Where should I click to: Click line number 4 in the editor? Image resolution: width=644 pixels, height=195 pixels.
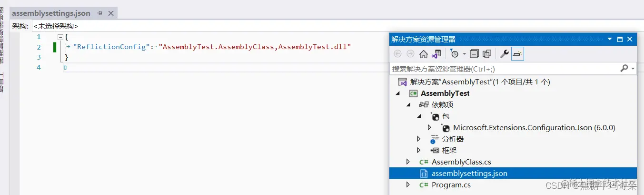39,67
